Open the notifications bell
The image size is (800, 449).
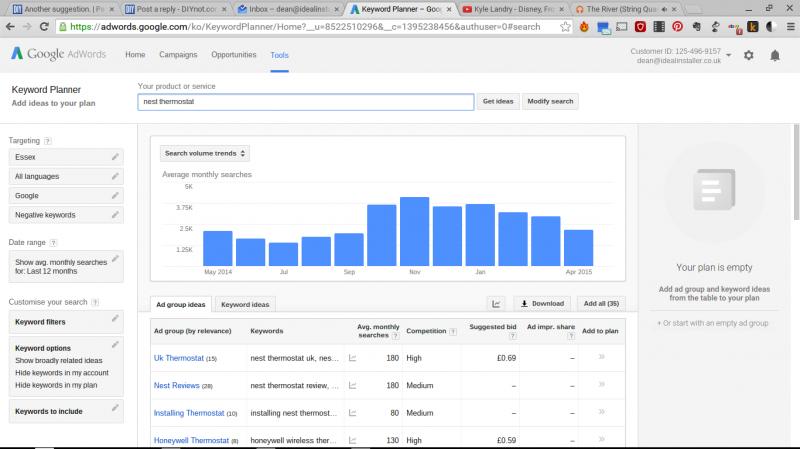(774, 55)
